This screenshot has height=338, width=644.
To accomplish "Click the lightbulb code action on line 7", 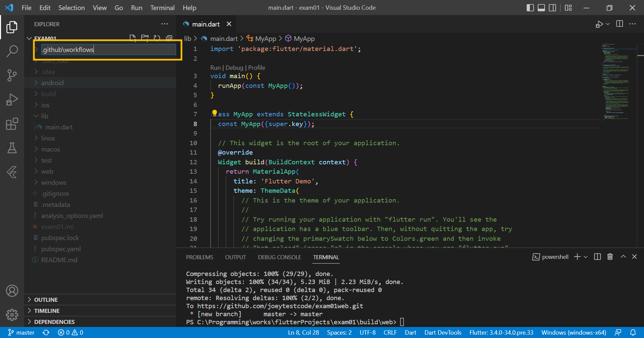I will [x=215, y=113].
